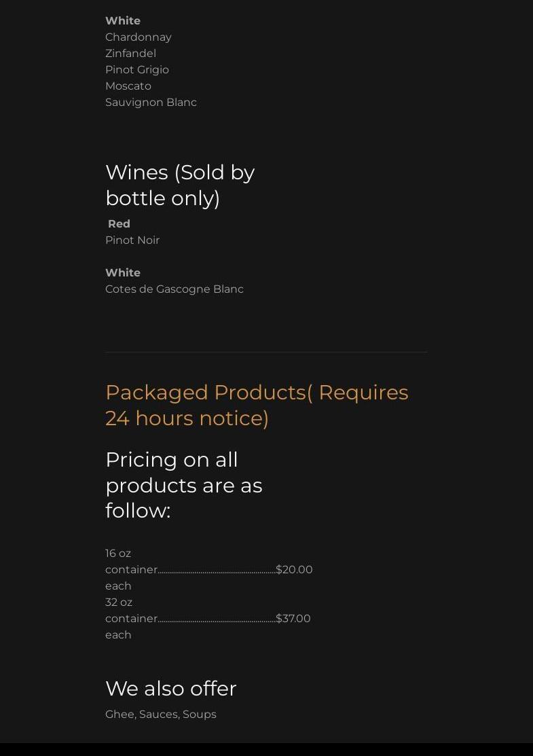Click the White label above Chardonnay
Image resolution: width=533 pixels, height=756 pixels.
coord(123,21)
